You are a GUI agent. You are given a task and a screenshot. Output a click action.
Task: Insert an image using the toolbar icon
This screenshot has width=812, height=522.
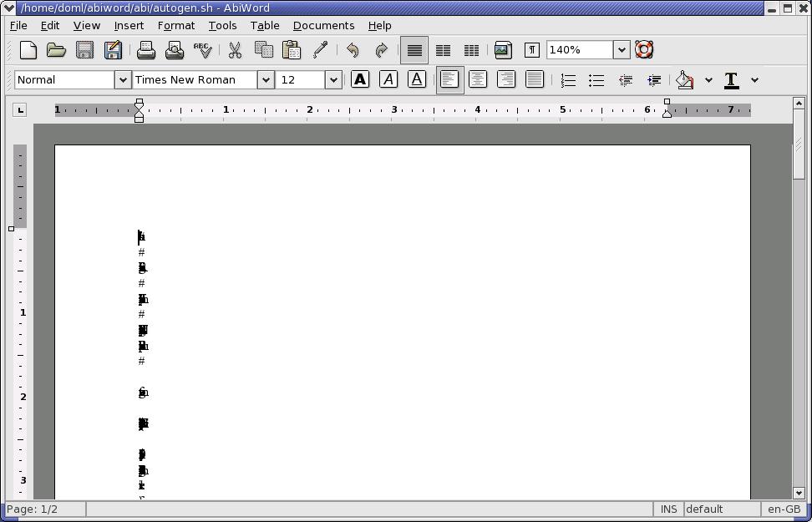point(502,50)
